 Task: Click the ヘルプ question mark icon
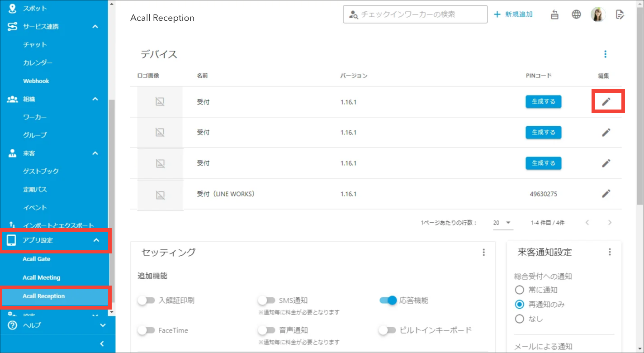click(x=12, y=325)
